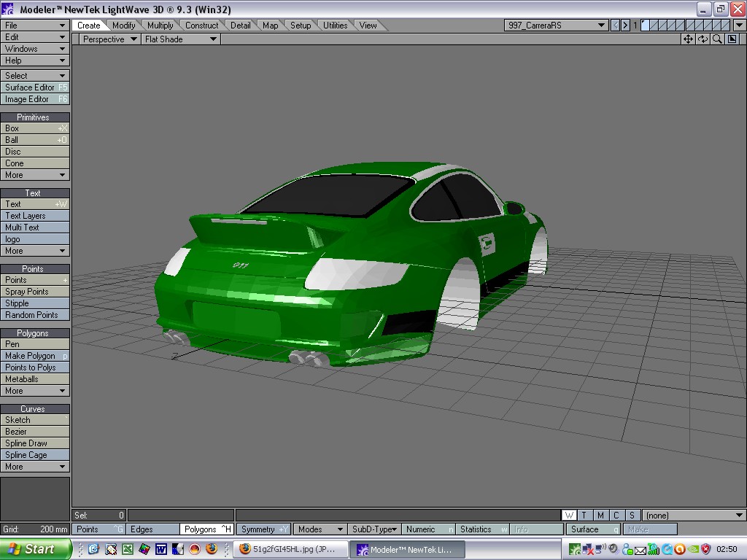Screen dimensions: 747x560
Task: Go to previous object with left arrow
Action: (616, 26)
